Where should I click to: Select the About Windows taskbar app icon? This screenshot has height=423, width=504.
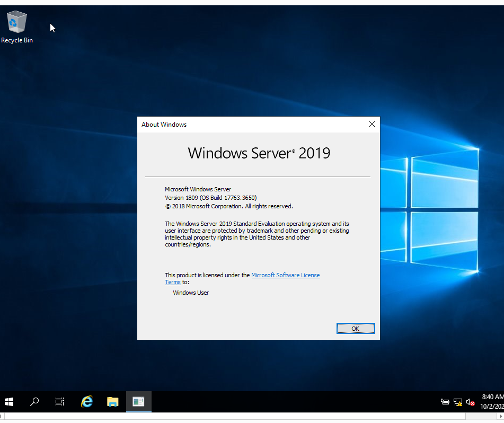click(138, 401)
